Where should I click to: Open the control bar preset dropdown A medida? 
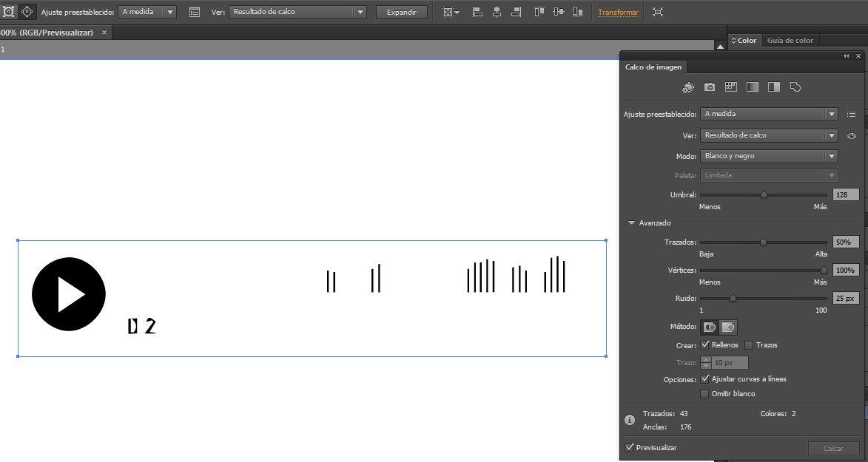point(147,12)
